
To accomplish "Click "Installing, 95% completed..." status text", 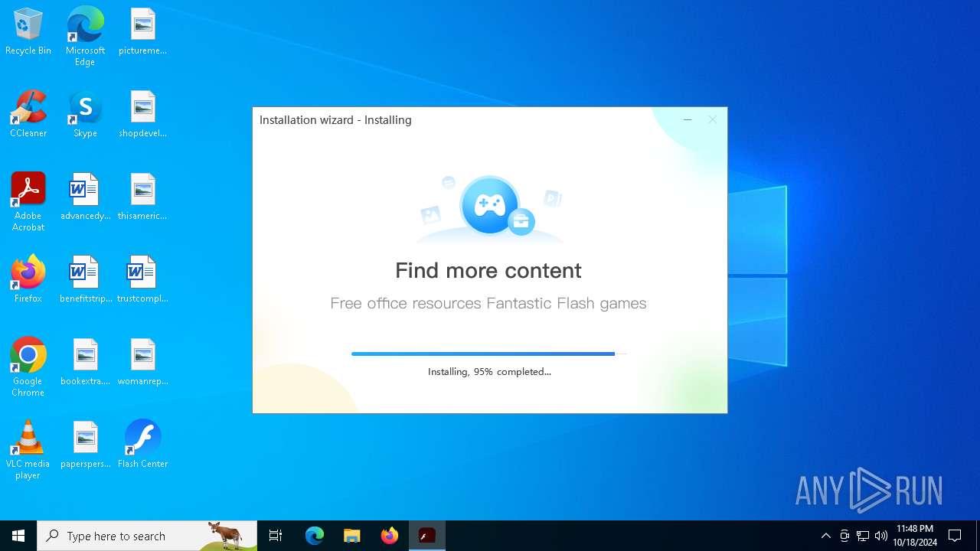I will point(489,372).
